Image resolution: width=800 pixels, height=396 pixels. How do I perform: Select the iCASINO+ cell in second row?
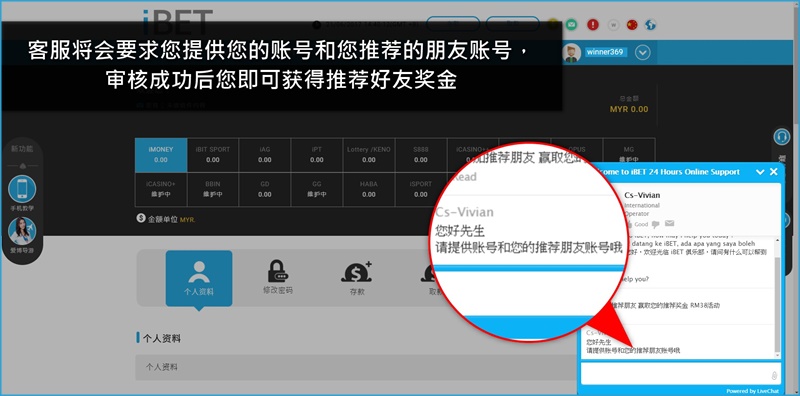(x=161, y=189)
